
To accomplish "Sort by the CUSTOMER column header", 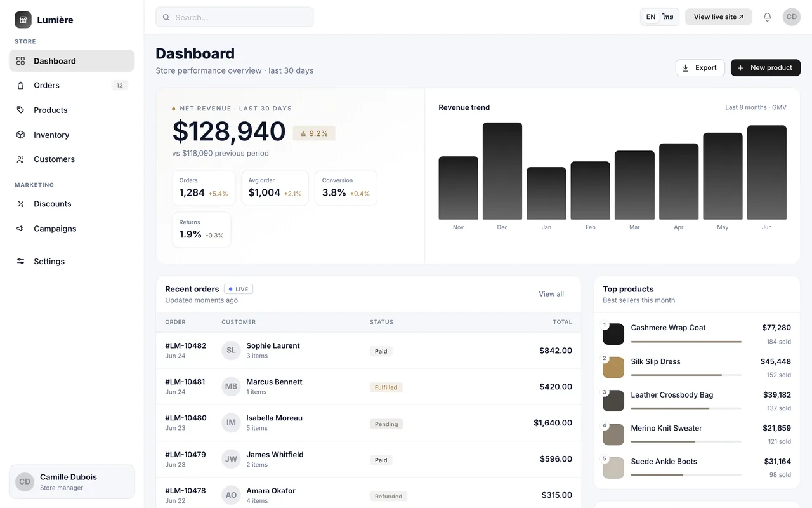I will [239, 322].
